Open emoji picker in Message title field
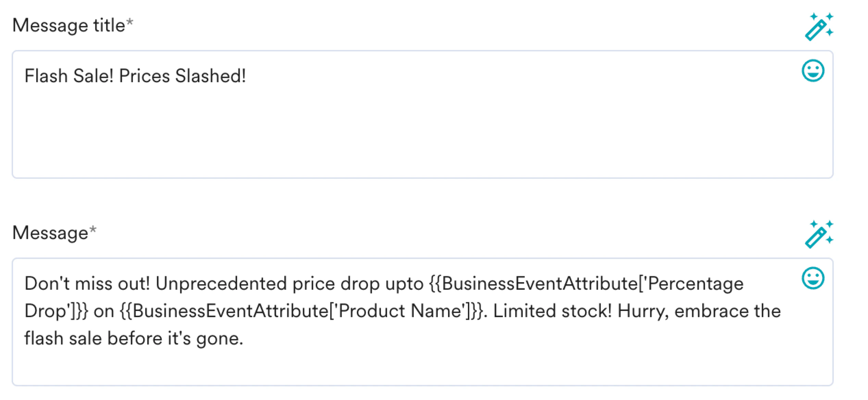868x400 pixels. click(813, 71)
